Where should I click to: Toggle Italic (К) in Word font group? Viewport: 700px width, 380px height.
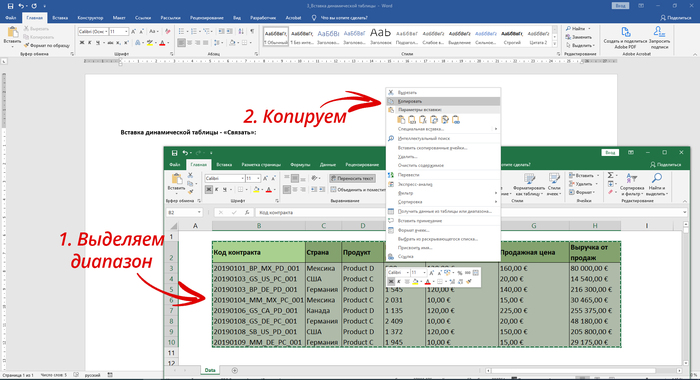tap(89, 43)
